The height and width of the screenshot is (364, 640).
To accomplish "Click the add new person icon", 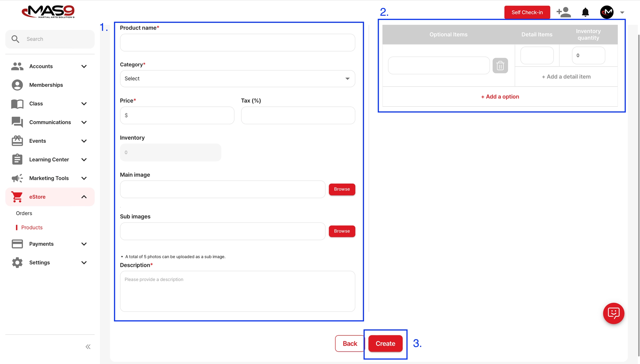I will [564, 12].
